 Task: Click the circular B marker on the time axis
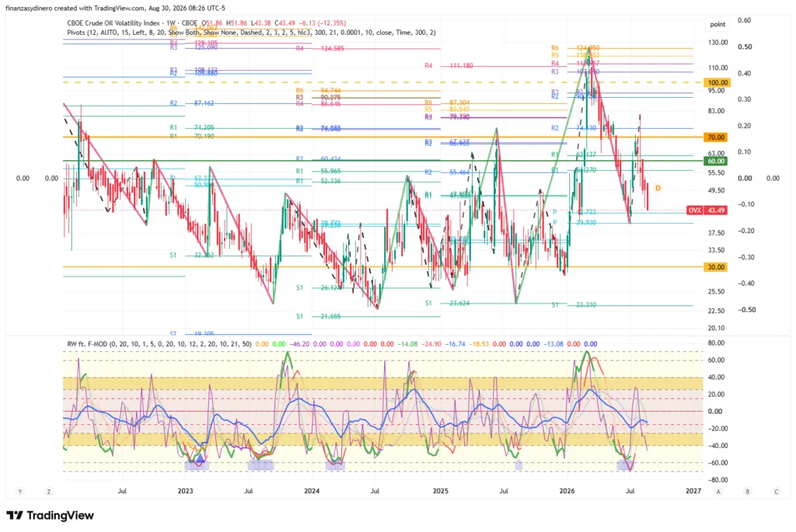747,492
